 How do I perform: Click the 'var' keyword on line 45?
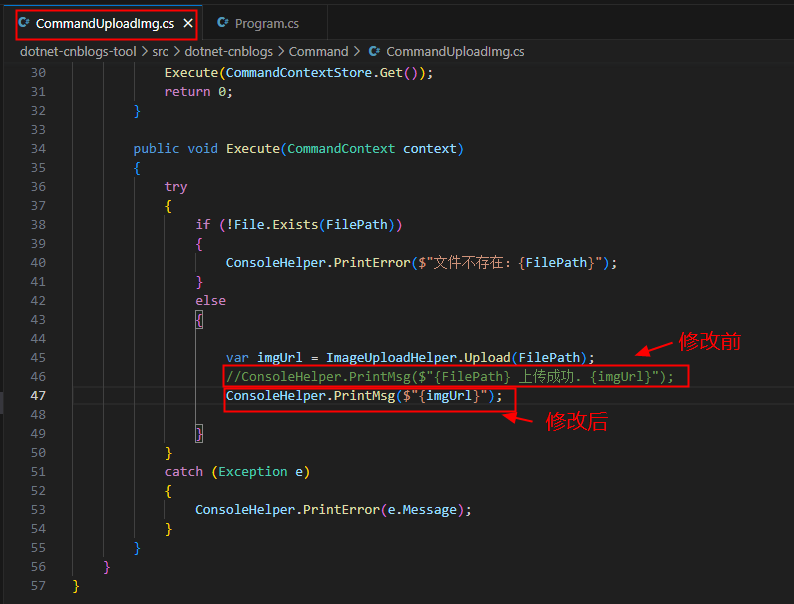[x=237, y=357]
